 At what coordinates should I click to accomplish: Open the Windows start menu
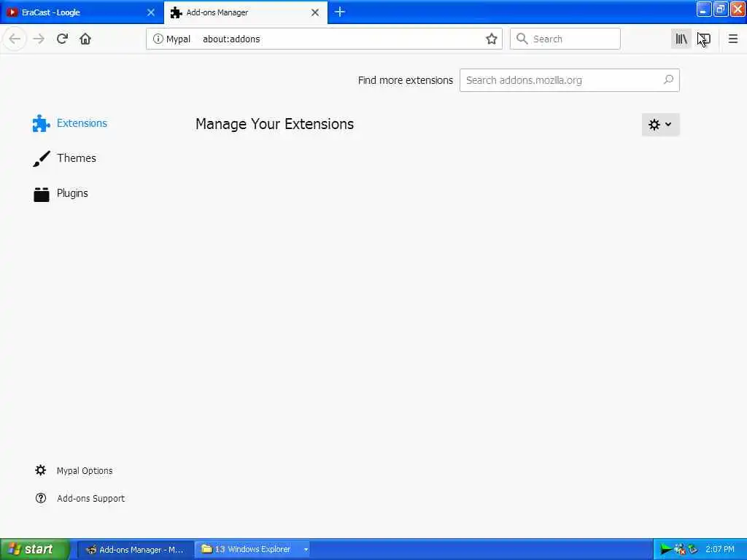35,549
